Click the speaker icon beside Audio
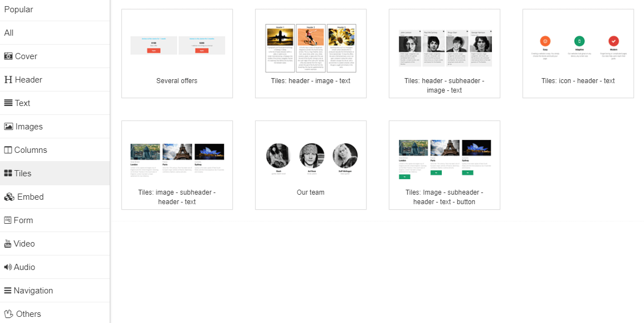The image size is (644, 323). pyautogui.click(x=8, y=267)
